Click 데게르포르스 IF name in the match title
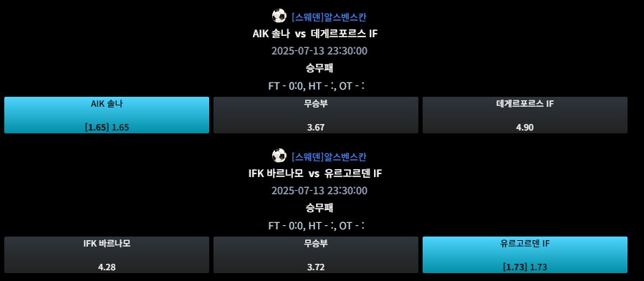 pyautogui.click(x=345, y=34)
